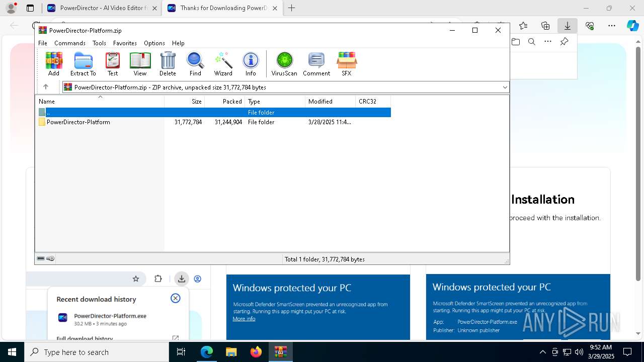This screenshot has height=362, width=644.
Task: Open Extract To from the WinRAR toolbar
Action: click(83, 64)
